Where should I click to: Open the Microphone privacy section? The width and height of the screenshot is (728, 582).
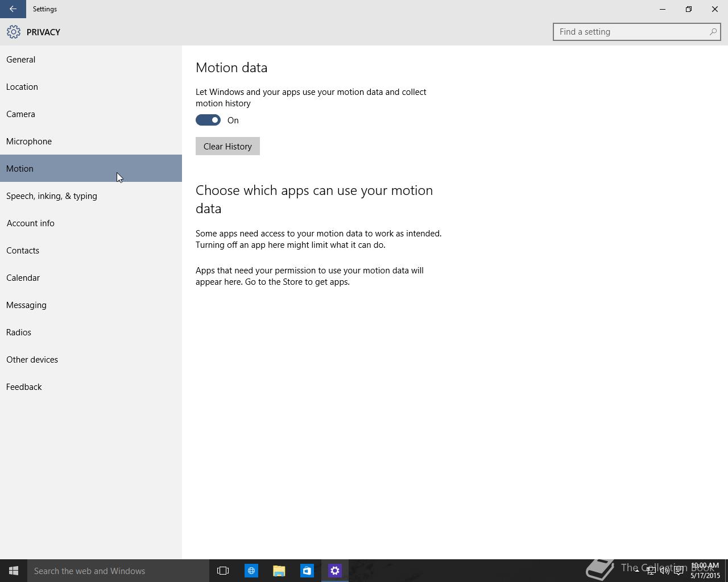pos(91,141)
